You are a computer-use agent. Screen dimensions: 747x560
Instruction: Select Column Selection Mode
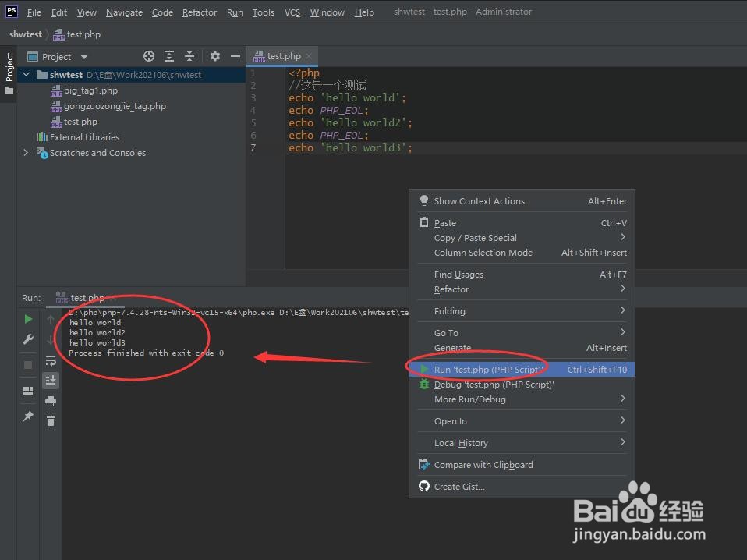pyautogui.click(x=522, y=253)
